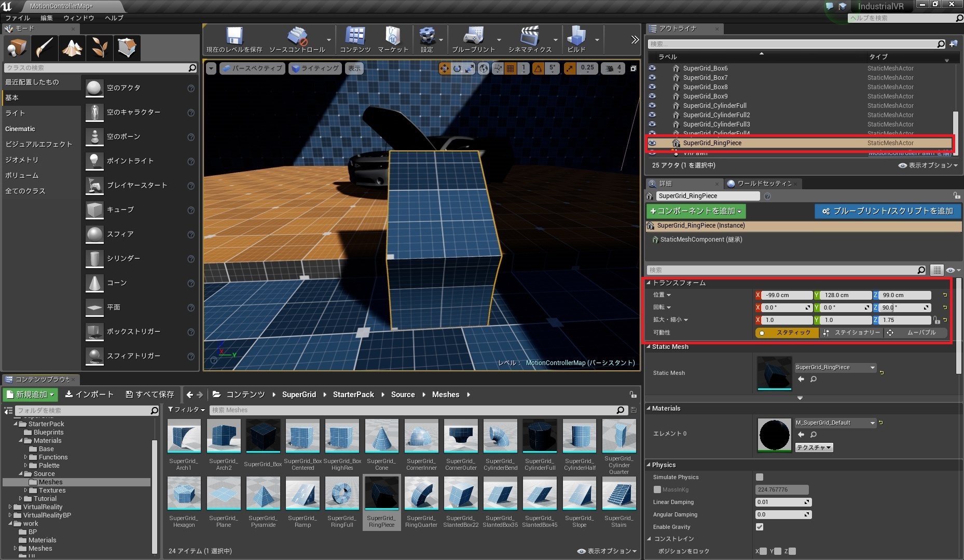This screenshot has width=964, height=560.
Task: Open the Window menu
Action: 79,18
